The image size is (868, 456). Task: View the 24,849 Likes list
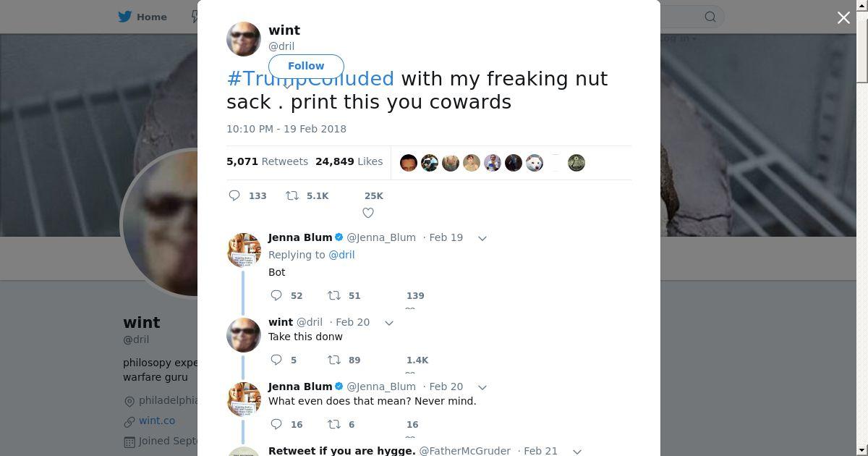[x=349, y=161]
